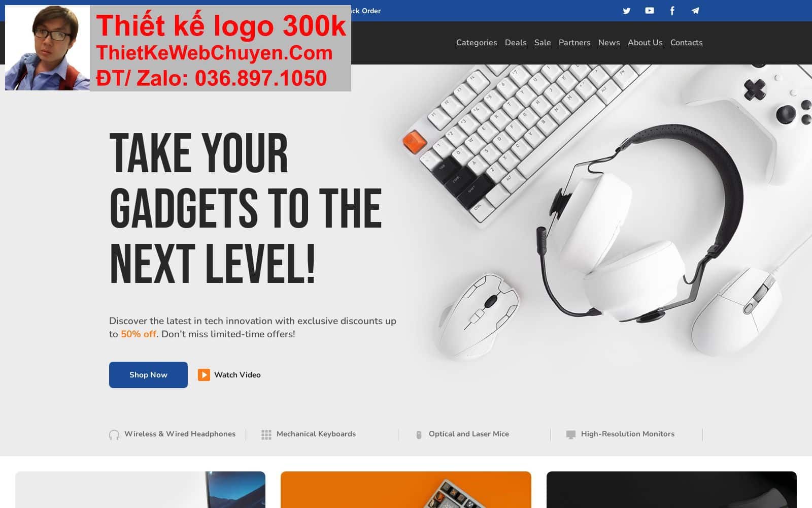Select the Mechanical Keyboards category link

coord(316,434)
